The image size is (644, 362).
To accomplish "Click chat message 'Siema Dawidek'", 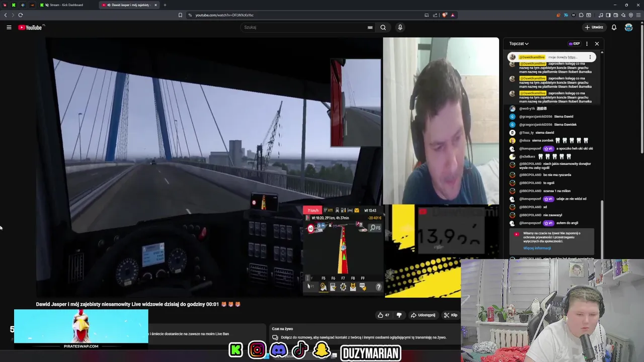I will click(565, 125).
